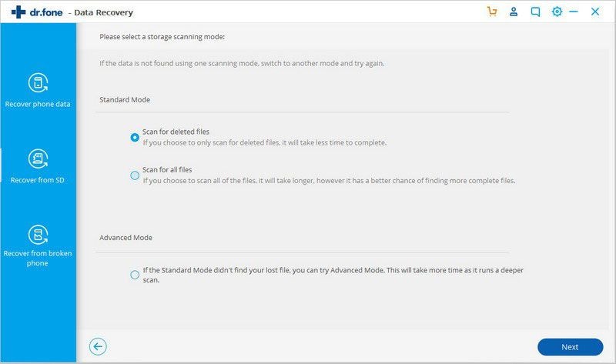Go back using the arrow circle

click(98, 346)
